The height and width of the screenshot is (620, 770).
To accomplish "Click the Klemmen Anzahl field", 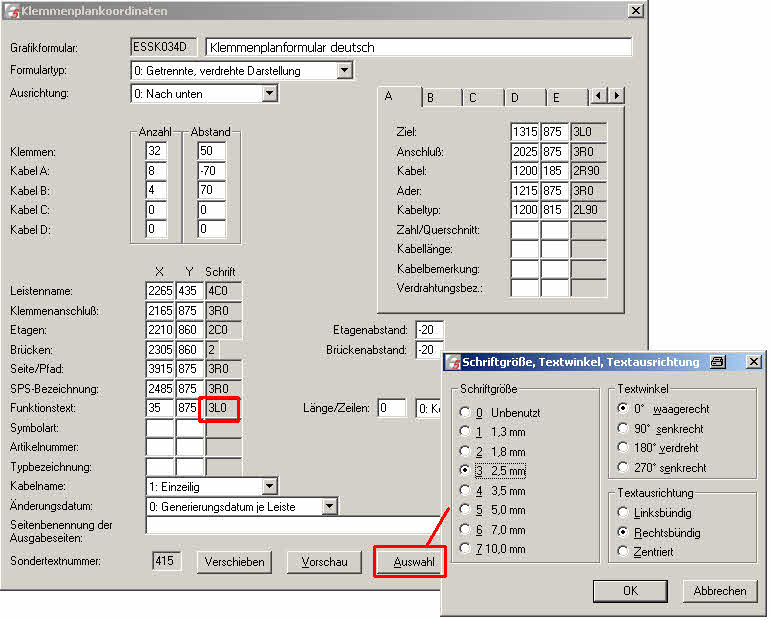I will (x=156, y=151).
